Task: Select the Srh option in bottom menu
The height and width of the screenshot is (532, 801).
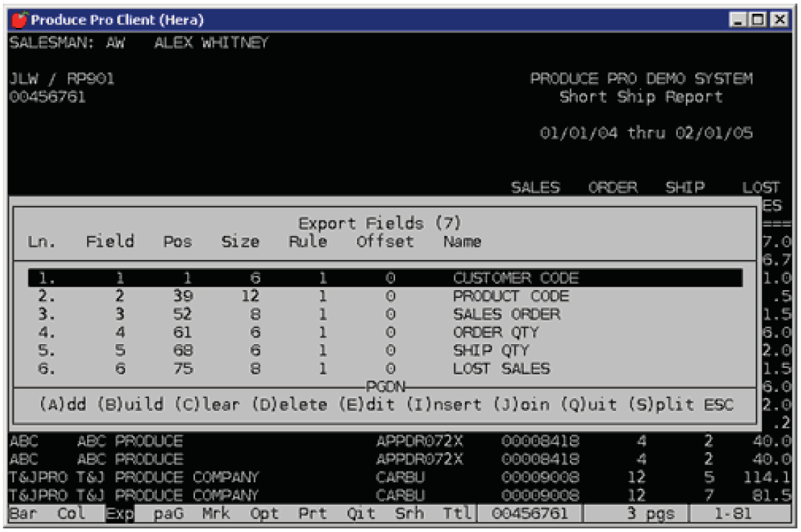Action: pyautogui.click(x=409, y=513)
